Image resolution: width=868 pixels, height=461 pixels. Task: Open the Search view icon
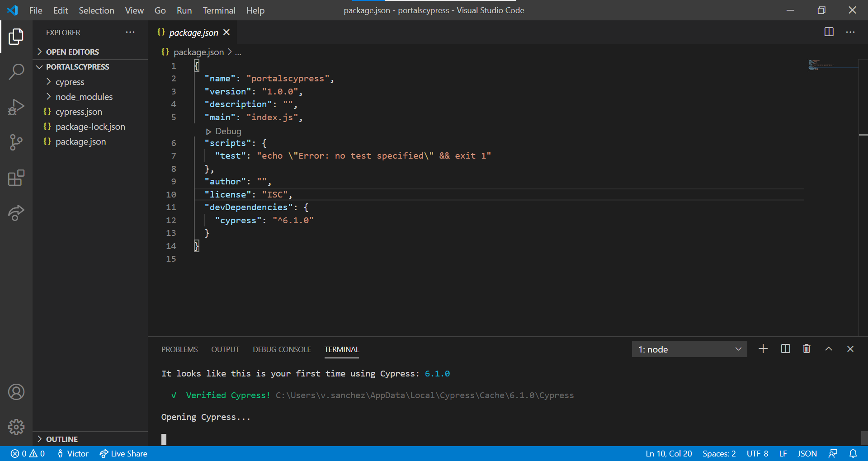coord(16,72)
